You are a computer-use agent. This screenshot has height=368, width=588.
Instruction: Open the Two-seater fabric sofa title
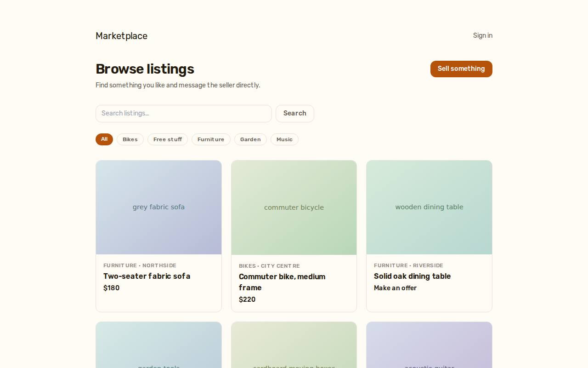tap(147, 276)
